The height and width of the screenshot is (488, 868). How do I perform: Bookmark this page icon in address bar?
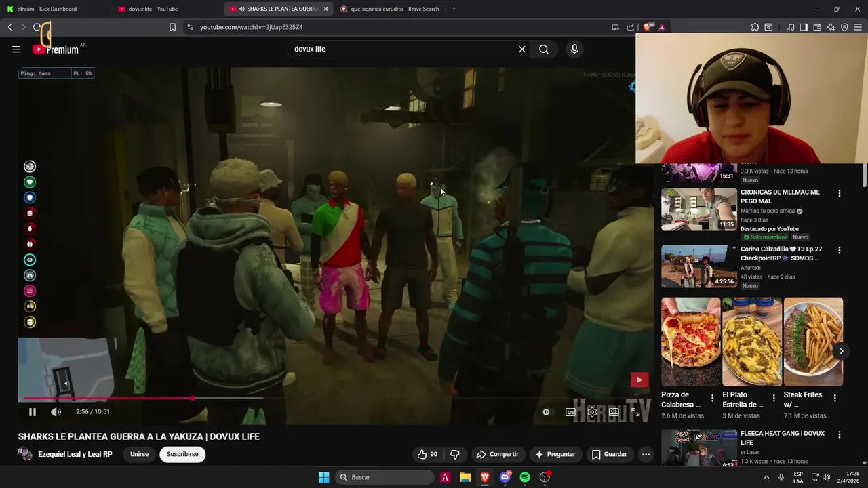point(172,27)
